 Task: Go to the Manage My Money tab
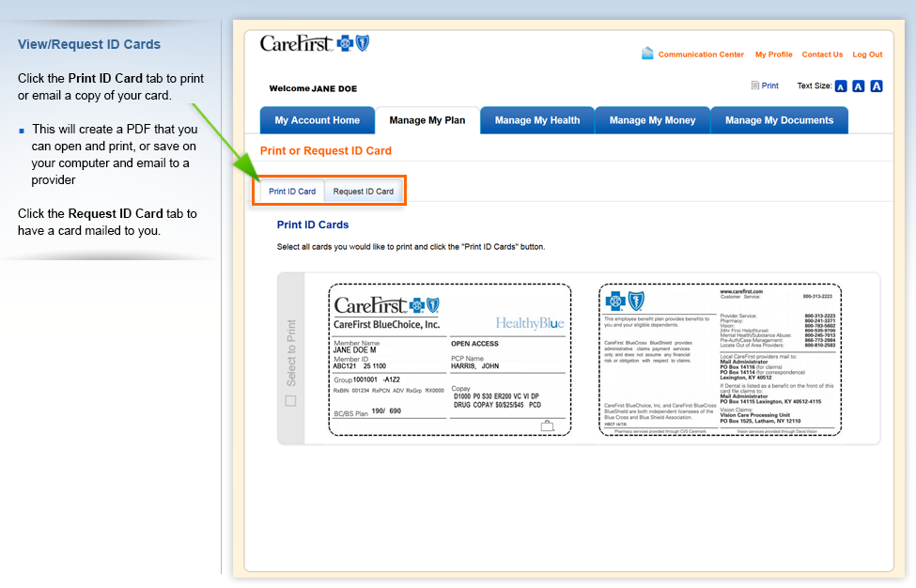(x=653, y=120)
